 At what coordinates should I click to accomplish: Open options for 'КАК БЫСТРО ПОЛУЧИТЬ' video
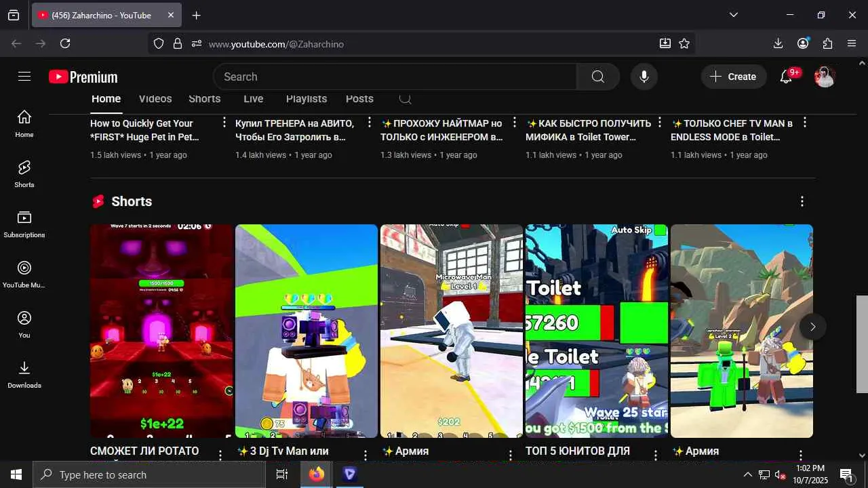[x=660, y=123]
